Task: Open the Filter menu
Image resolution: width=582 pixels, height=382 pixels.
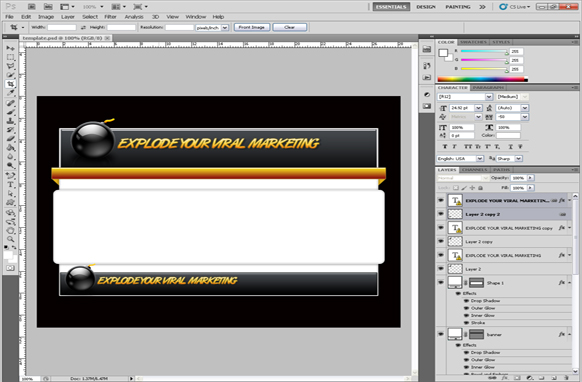Action: coord(110,17)
